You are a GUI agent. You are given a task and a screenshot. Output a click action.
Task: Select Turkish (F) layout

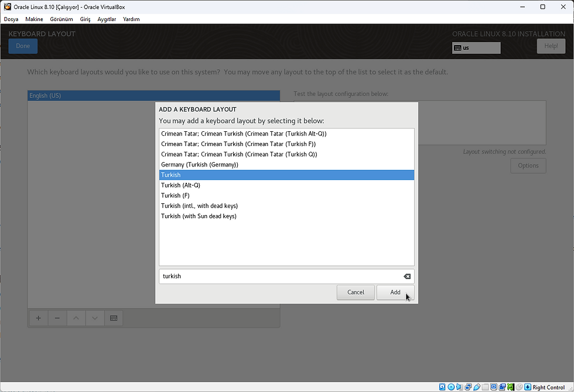286,195
